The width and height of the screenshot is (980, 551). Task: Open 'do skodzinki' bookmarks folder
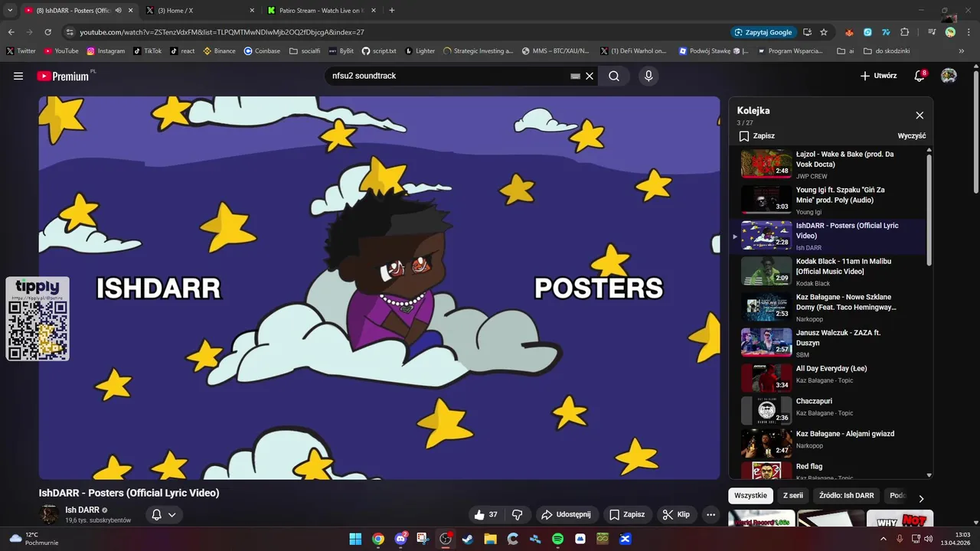coord(887,51)
